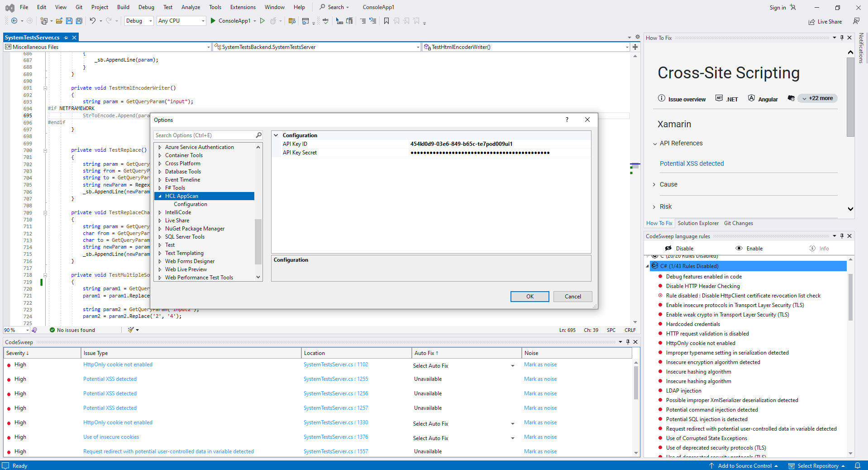
Task: Toggle the 'HttpOnly cookie not enabled' rule
Action: coord(660,343)
